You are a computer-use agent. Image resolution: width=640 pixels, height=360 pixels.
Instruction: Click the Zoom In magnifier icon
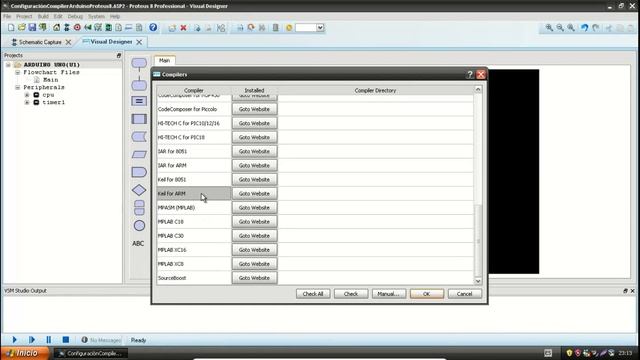click(x=549, y=28)
